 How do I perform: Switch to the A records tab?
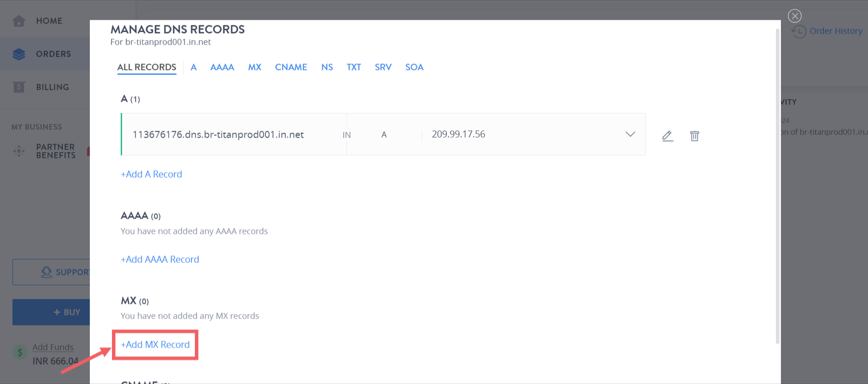pyautogui.click(x=194, y=67)
